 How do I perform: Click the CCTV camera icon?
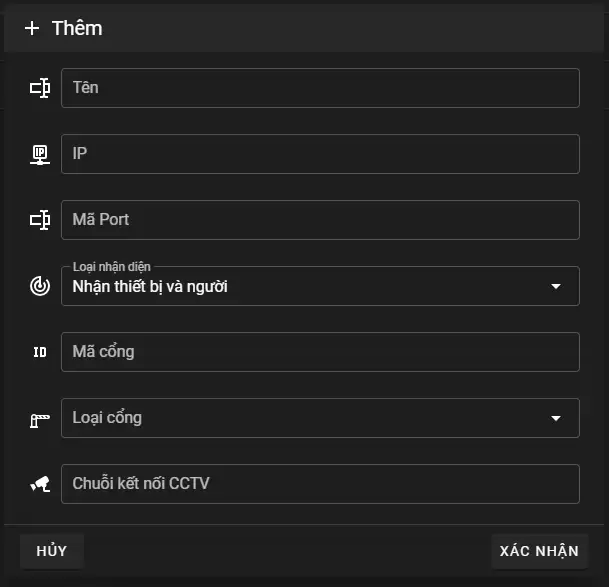40,484
